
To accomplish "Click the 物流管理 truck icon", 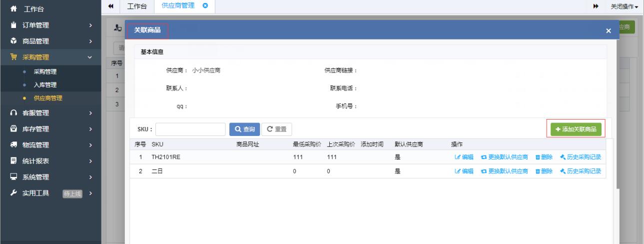I will point(13,145).
